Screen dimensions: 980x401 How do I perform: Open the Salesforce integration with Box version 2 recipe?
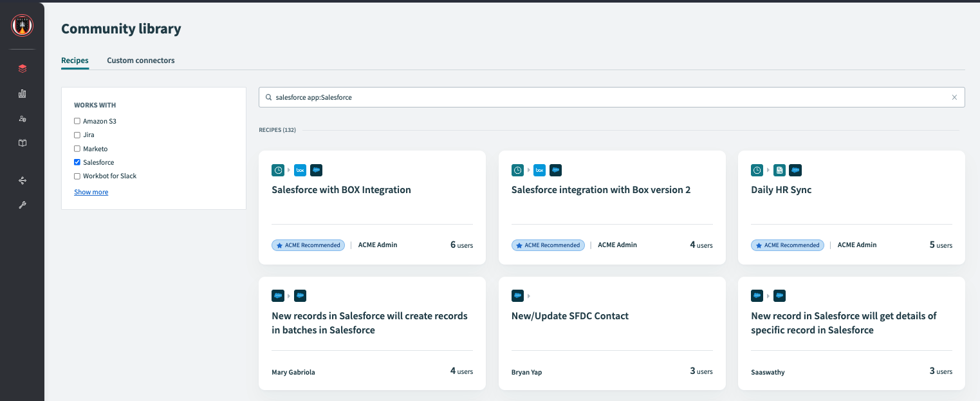(x=600, y=189)
